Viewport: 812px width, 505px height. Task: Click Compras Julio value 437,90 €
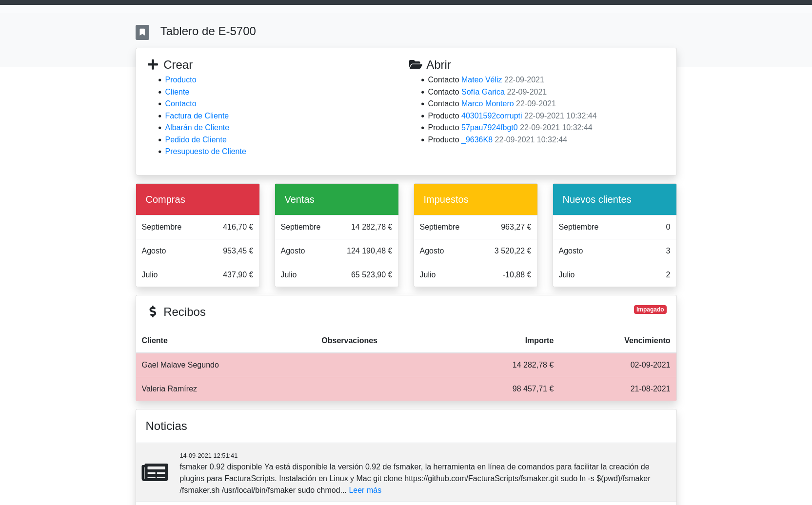coord(238,274)
